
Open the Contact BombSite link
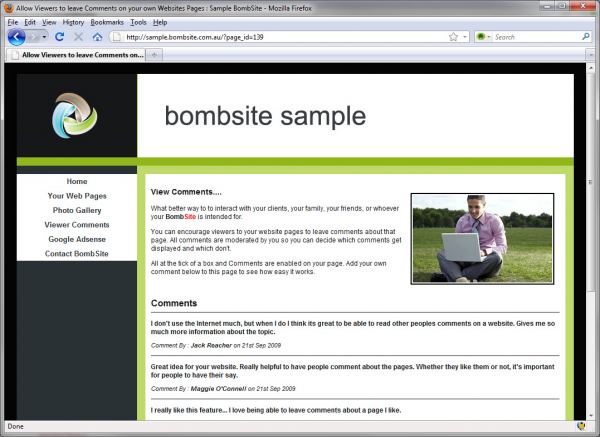coord(77,254)
